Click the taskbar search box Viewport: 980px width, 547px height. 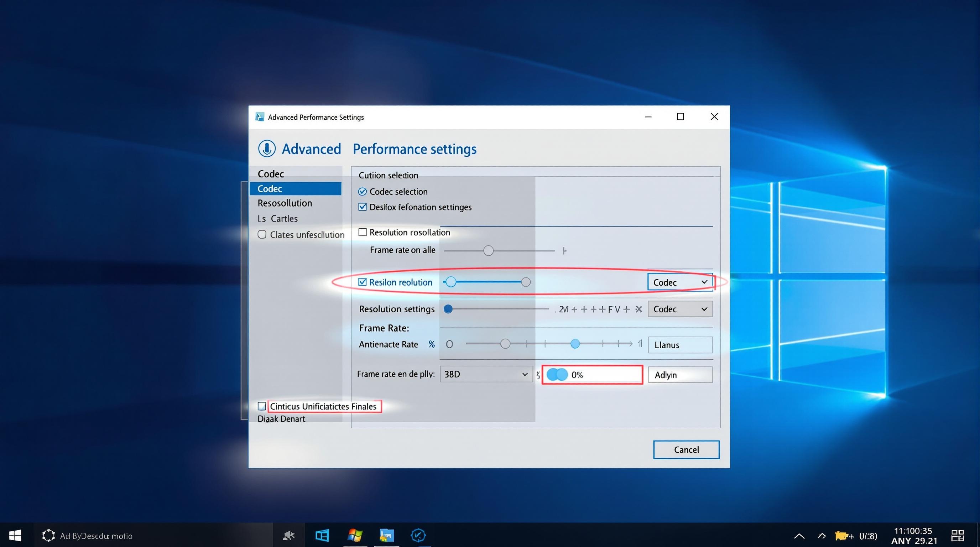point(153,536)
